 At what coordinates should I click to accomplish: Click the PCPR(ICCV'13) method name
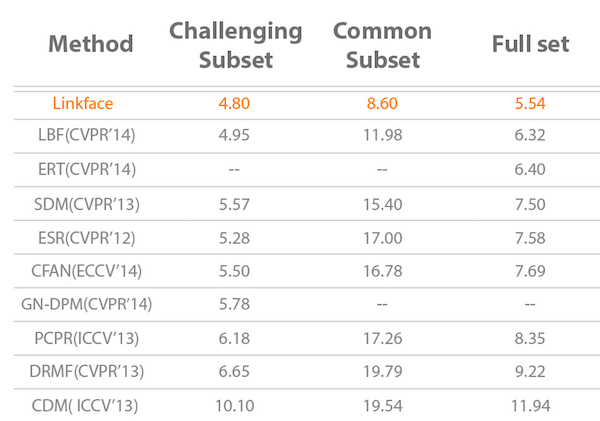point(90,337)
